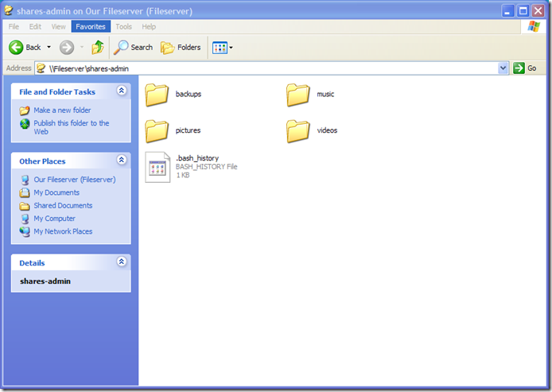This screenshot has height=392, width=552.
Task: Click the 'pictures' folder name
Action: [188, 130]
